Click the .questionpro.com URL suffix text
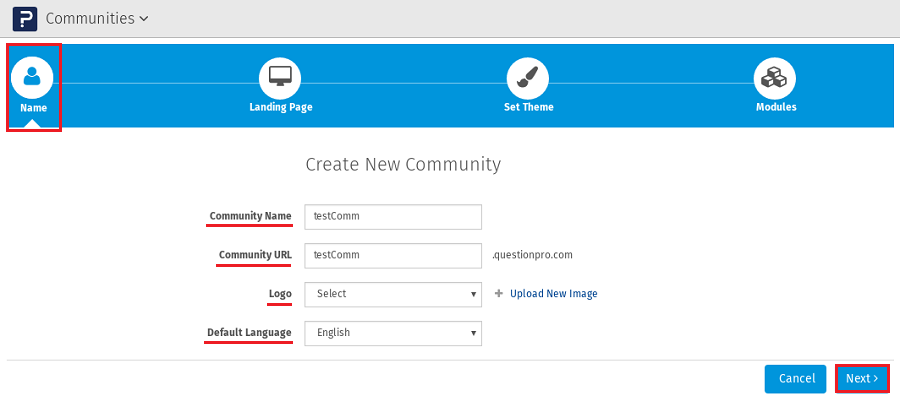900x396 pixels. pyautogui.click(x=533, y=255)
